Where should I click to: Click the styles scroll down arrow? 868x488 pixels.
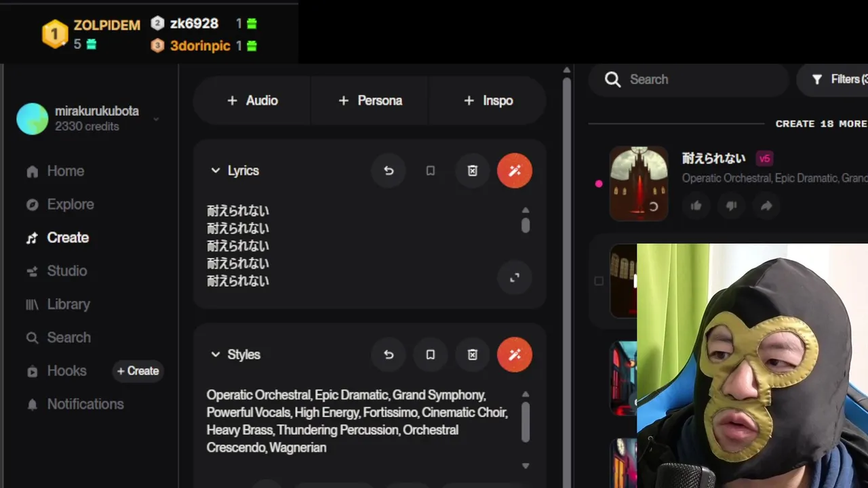tap(526, 466)
